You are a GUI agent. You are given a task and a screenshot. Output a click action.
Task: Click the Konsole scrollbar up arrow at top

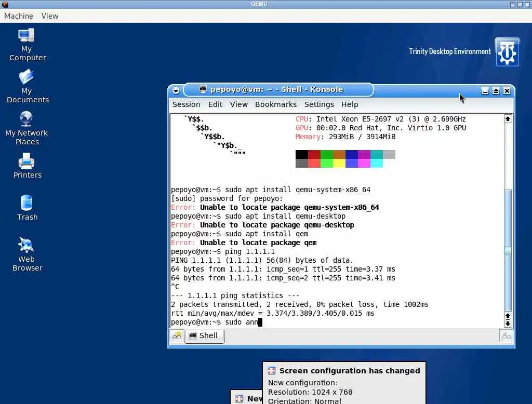[508, 119]
